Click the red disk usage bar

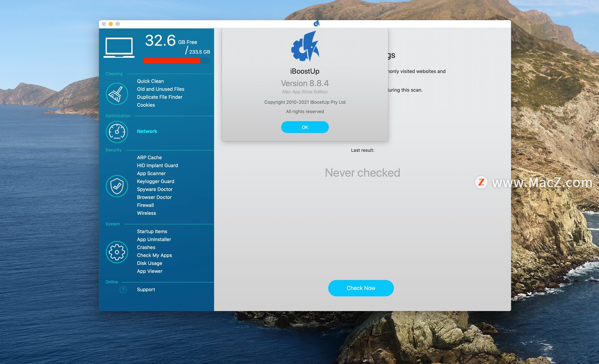tap(172, 61)
